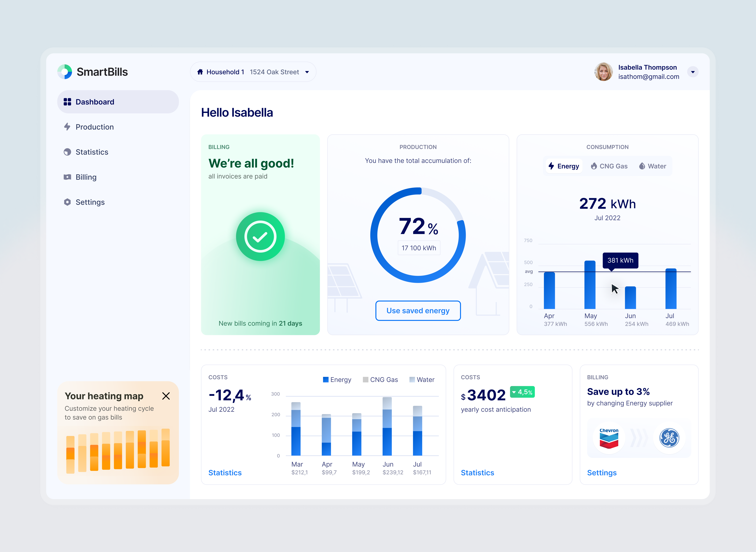Open Statistics link under yearly cost anticipation
The height and width of the screenshot is (552, 756).
477,473
